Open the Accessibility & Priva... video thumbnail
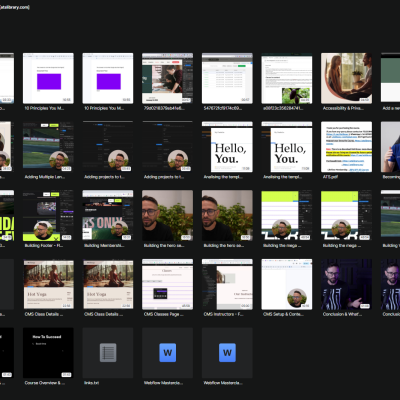Screen dimensions: 400x400 [346, 78]
